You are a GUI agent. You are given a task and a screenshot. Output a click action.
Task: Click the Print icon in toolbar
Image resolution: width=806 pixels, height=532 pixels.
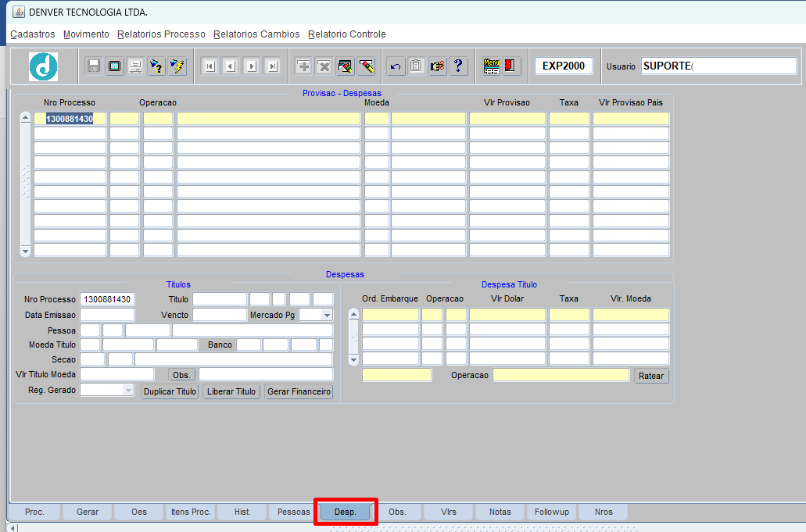click(x=135, y=66)
